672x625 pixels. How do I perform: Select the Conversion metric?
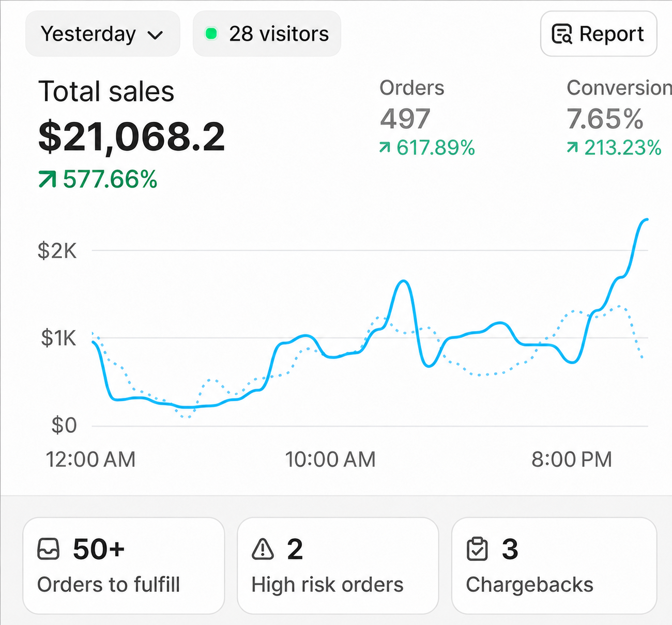click(x=619, y=88)
